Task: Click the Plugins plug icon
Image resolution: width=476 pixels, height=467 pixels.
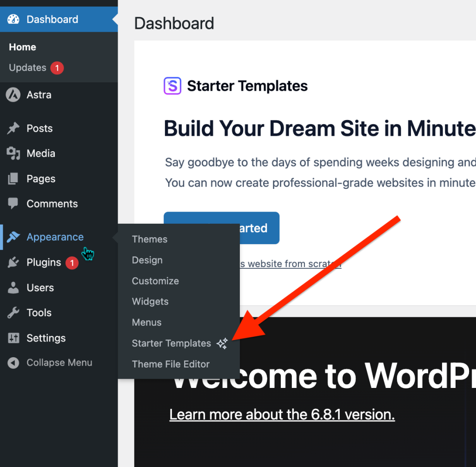Action: [13, 263]
